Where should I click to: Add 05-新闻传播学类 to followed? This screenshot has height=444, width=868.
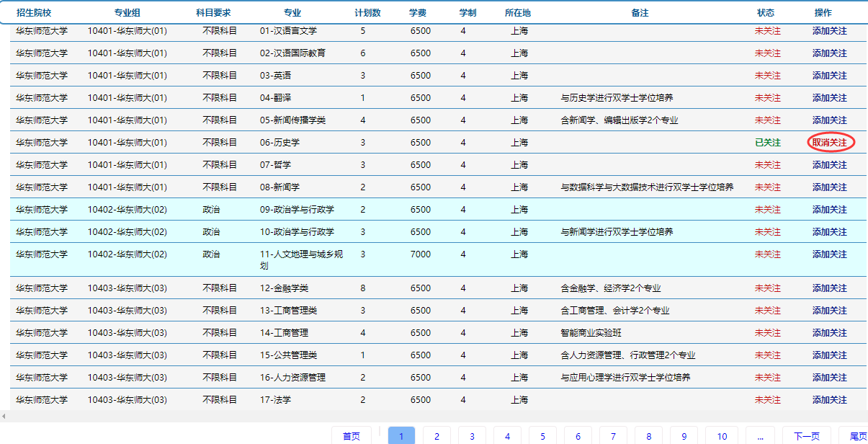829,120
